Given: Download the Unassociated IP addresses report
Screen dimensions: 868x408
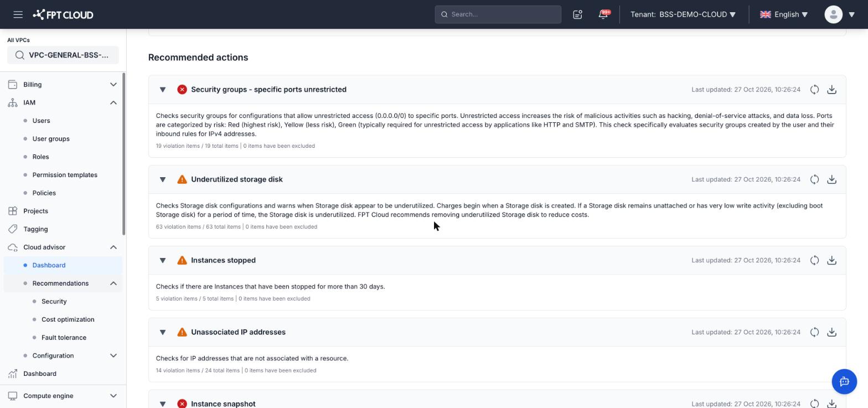Looking at the screenshot, I should point(831,332).
